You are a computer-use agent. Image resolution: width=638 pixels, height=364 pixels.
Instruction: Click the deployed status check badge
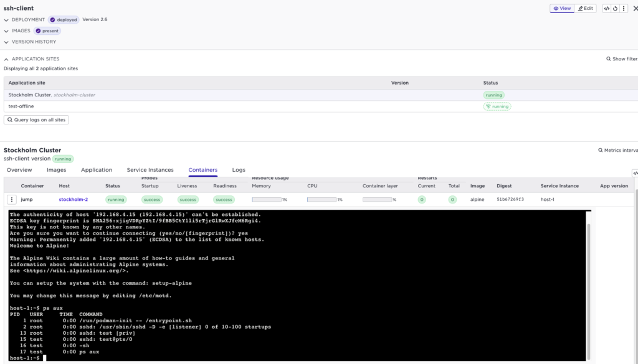64,20
